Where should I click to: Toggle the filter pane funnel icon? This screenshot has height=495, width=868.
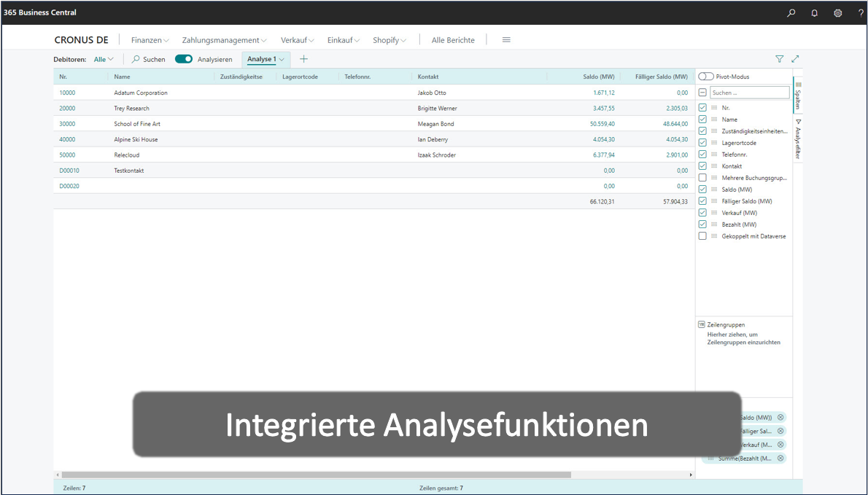pos(780,58)
